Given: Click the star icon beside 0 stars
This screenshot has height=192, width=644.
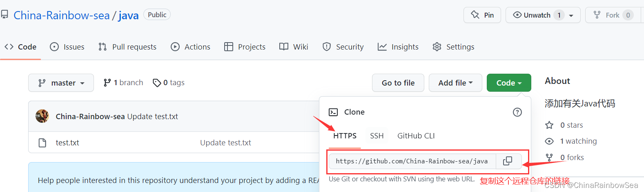Looking at the screenshot, I should [x=550, y=125].
